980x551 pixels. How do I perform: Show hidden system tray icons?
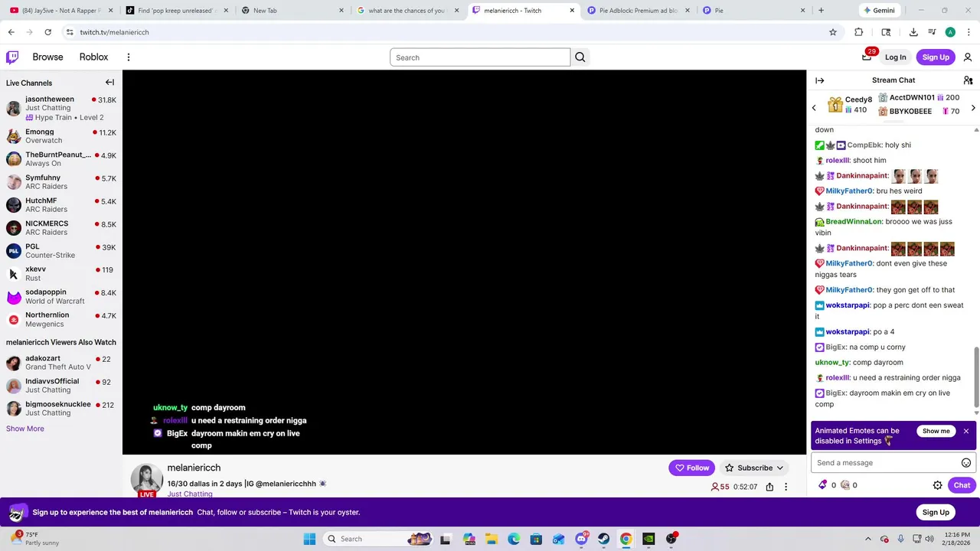(x=867, y=539)
